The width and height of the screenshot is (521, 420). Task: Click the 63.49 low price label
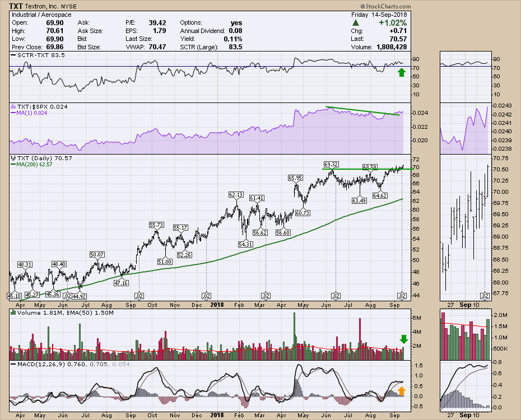pyautogui.click(x=359, y=200)
